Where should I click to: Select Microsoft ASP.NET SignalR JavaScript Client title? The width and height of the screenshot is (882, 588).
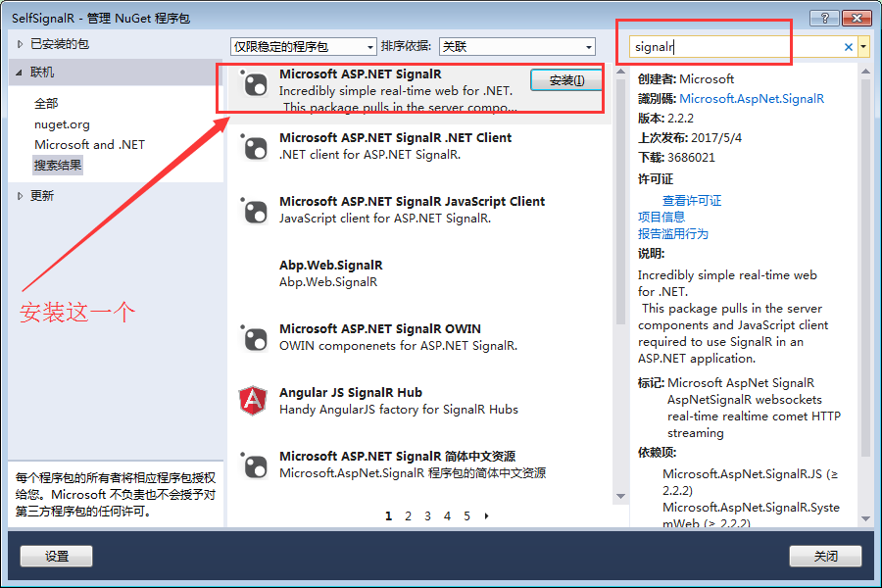[413, 202]
